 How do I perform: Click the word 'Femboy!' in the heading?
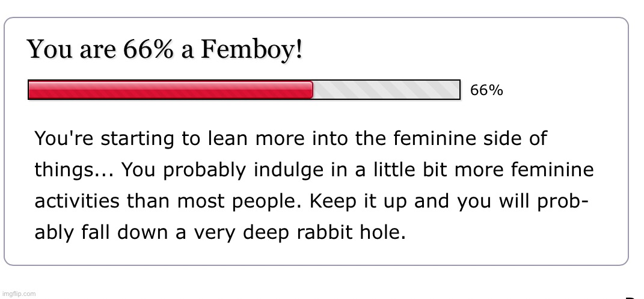tap(251, 49)
